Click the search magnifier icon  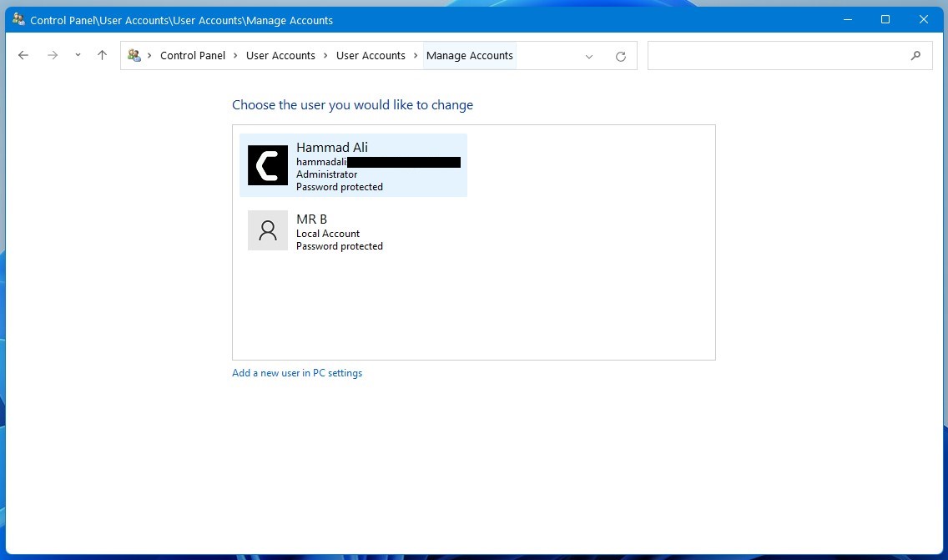coord(915,56)
